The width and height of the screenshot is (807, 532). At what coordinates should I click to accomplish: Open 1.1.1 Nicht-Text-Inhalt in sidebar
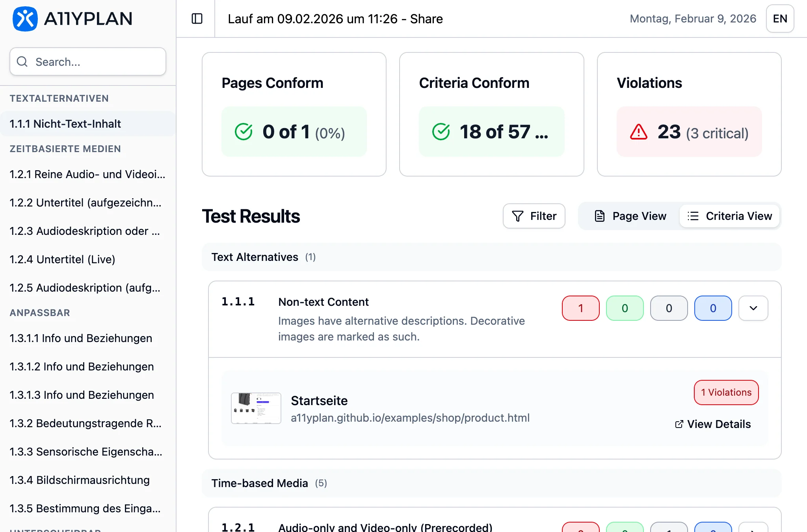pos(65,124)
